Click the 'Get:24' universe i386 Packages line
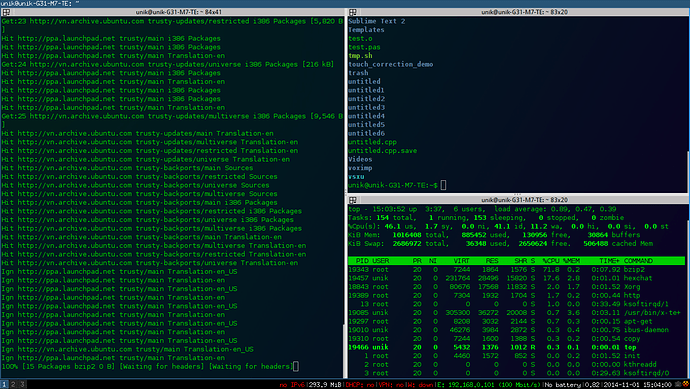690x389 pixels. tap(168, 64)
